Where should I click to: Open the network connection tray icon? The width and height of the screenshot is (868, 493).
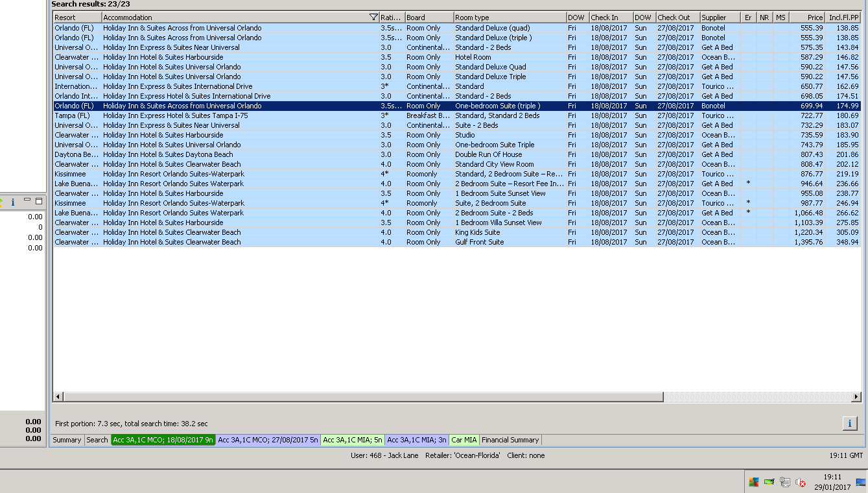(x=784, y=482)
